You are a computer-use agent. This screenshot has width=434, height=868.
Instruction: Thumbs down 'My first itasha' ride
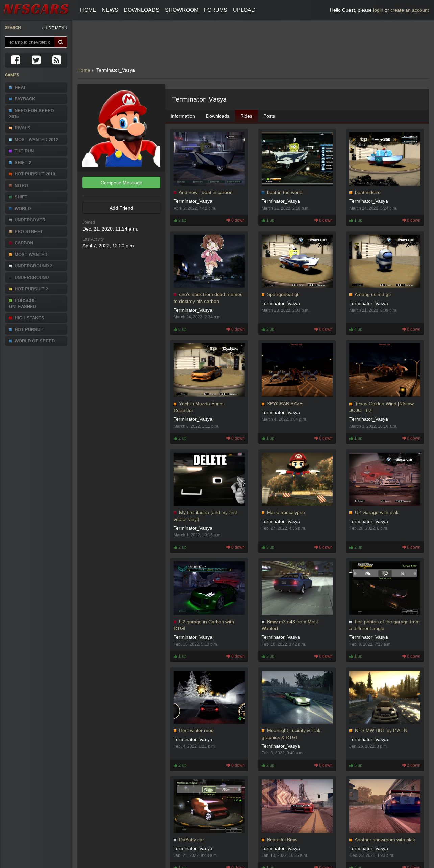pos(236,547)
